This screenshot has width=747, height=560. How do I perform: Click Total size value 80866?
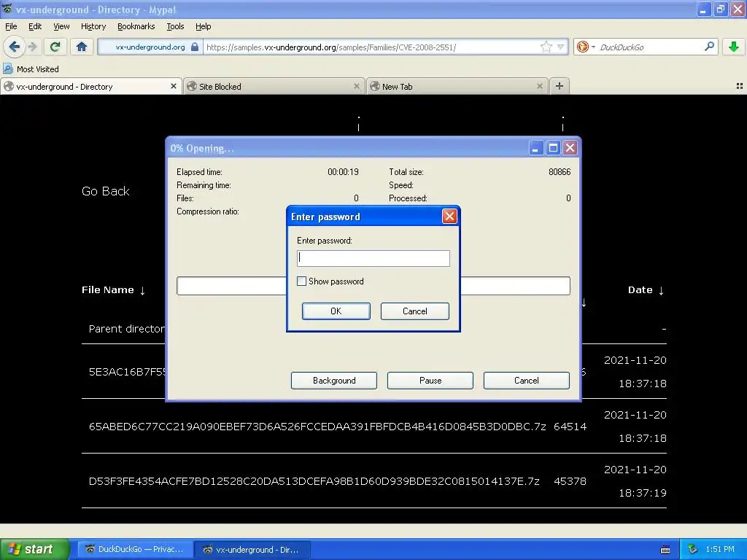coord(560,172)
